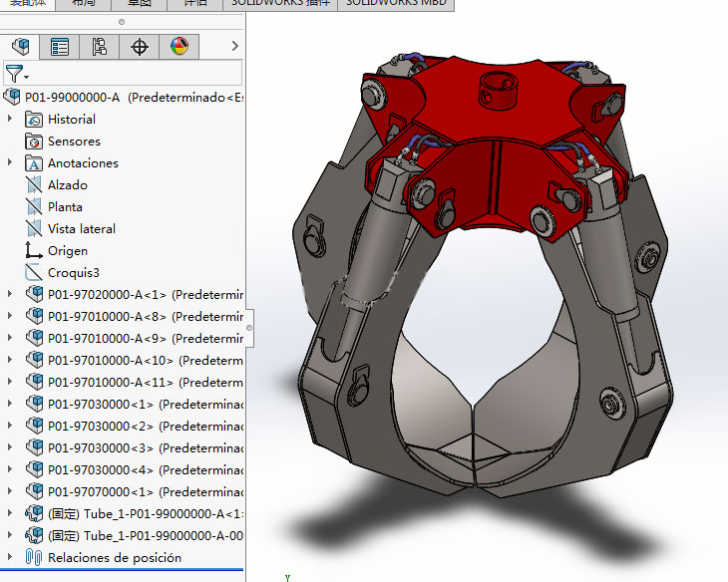
Task: Select the Alzado plane in tree
Action: (67, 185)
